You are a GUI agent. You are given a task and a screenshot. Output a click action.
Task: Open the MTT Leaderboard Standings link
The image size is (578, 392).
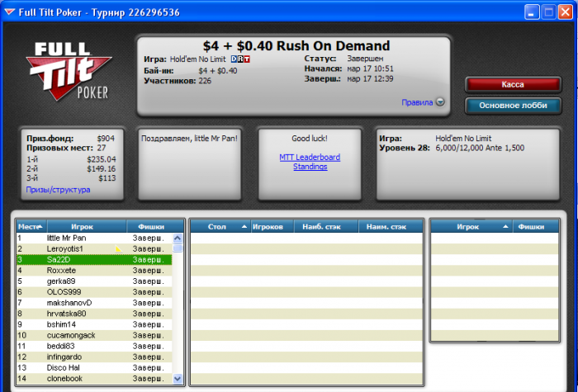coord(310,162)
